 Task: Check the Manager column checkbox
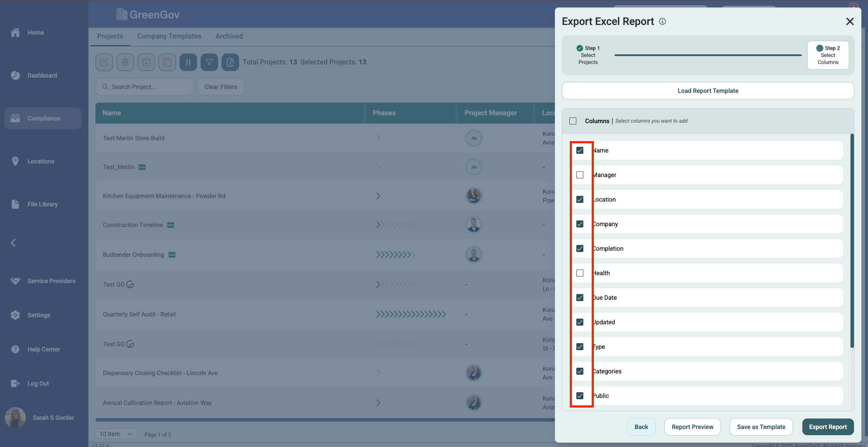coord(580,175)
